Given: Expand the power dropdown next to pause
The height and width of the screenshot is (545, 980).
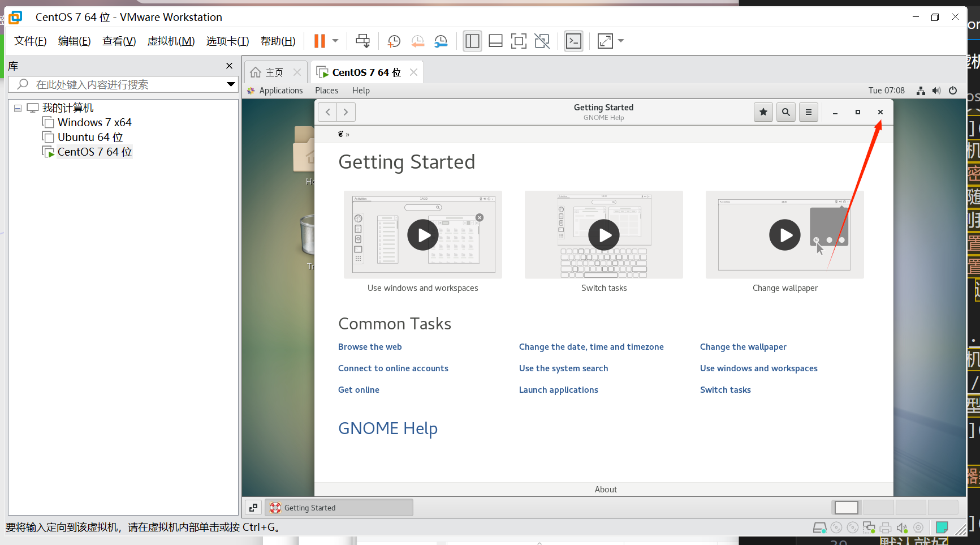Looking at the screenshot, I should 335,41.
